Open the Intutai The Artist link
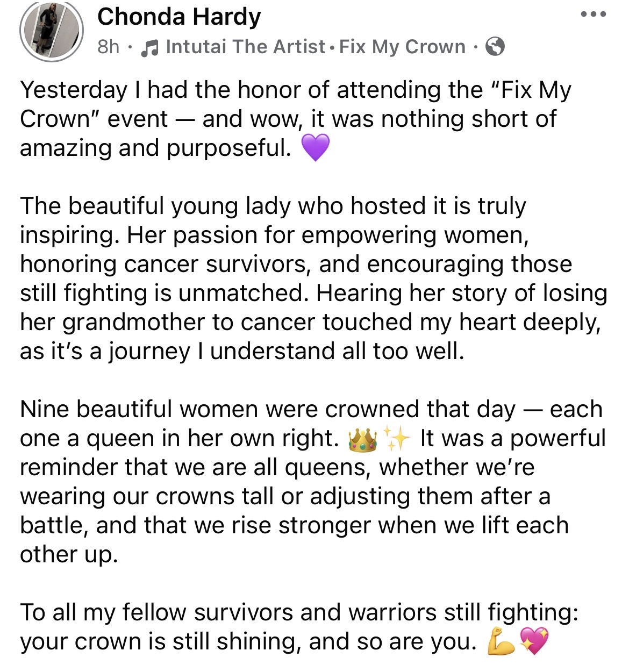629x672 pixels. click(246, 47)
